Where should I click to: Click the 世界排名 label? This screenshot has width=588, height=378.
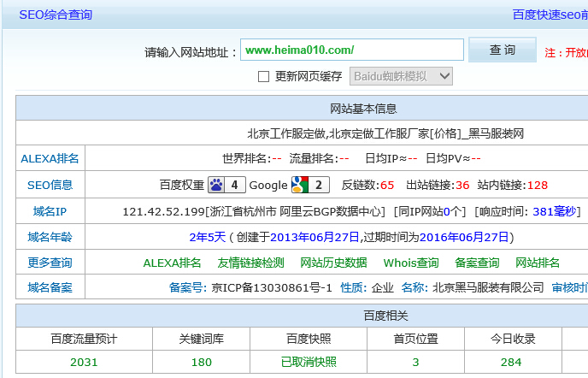pyautogui.click(x=246, y=159)
